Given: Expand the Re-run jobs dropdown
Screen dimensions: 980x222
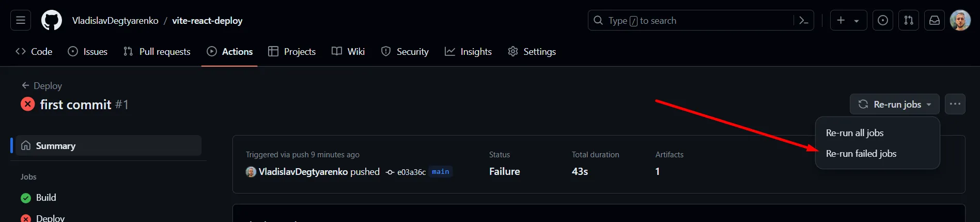Looking at the screenshot, I should pos(895,104).
